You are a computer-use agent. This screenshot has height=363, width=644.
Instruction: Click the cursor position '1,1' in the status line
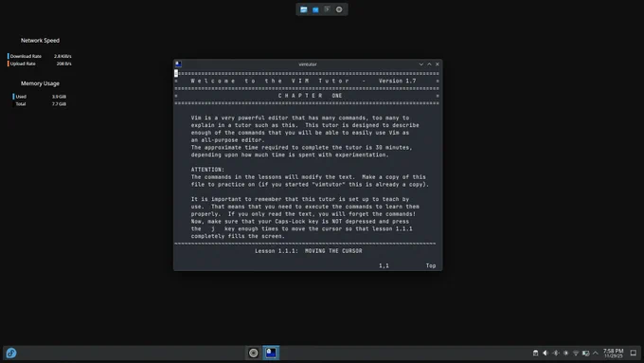pyautogui.click(x=384, y=265)
